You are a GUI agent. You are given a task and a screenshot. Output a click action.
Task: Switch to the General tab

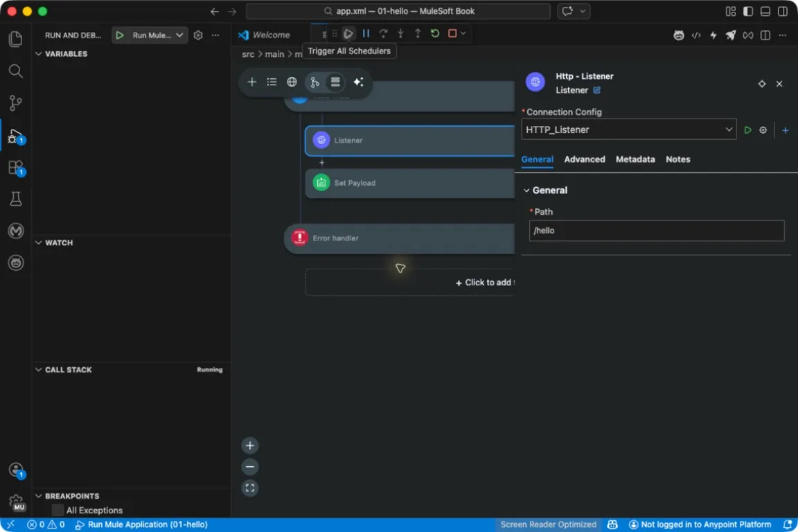pos(537,159)
